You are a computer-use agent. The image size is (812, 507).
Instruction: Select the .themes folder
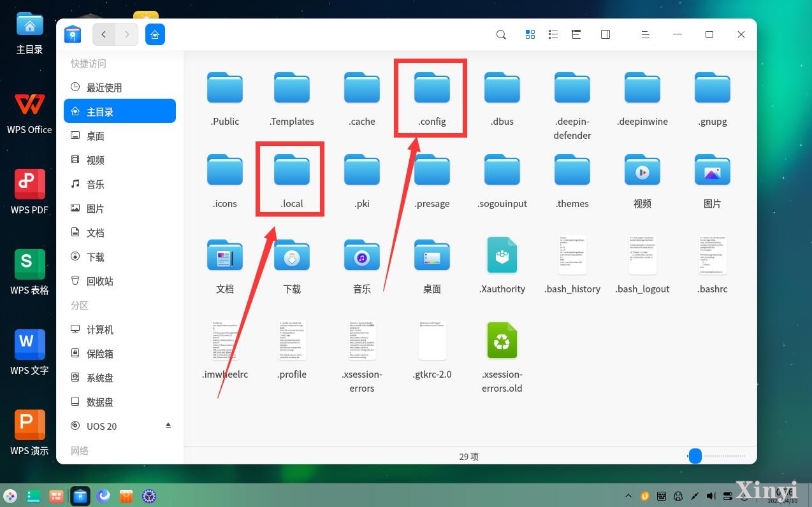click(x=572, y=170)
